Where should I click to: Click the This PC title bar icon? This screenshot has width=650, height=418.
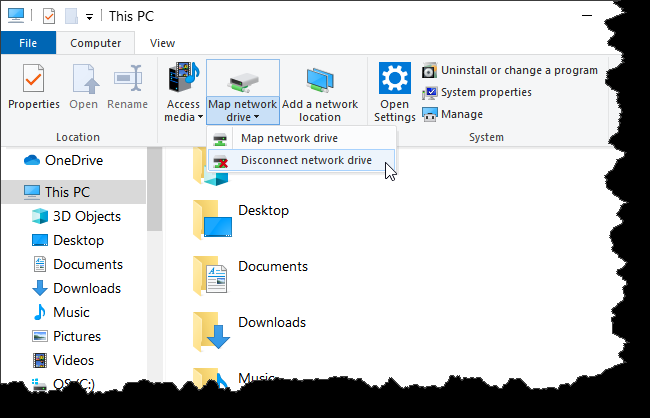tap(16, 15)
